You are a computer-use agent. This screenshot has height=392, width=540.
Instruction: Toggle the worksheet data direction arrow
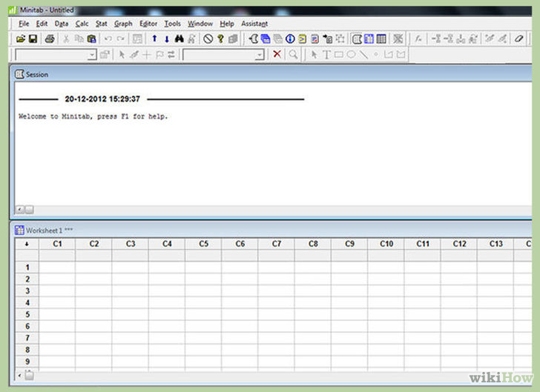pyautogui.click(x=27, y=244)
